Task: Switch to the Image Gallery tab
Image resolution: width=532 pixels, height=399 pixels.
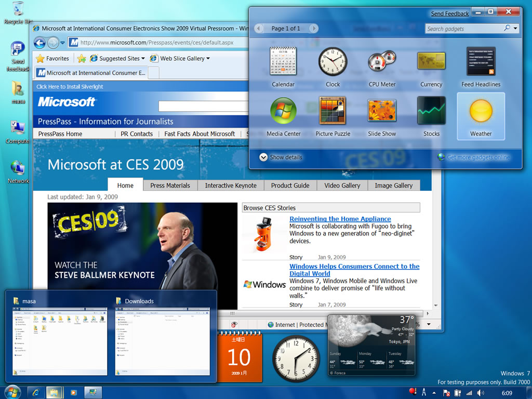Action: pos(394,185)
